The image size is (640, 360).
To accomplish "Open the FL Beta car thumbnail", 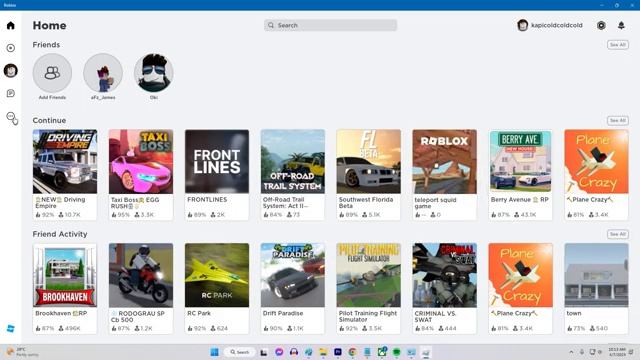I will click(369, 162).
